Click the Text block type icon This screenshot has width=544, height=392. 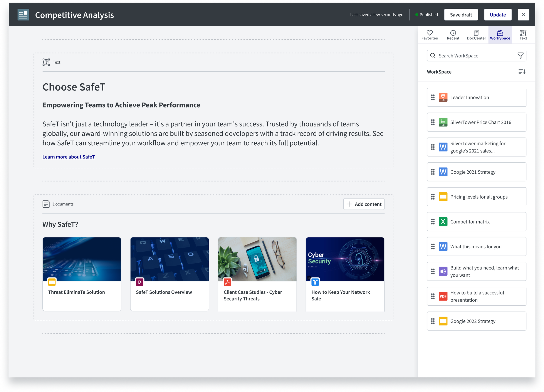46,62
